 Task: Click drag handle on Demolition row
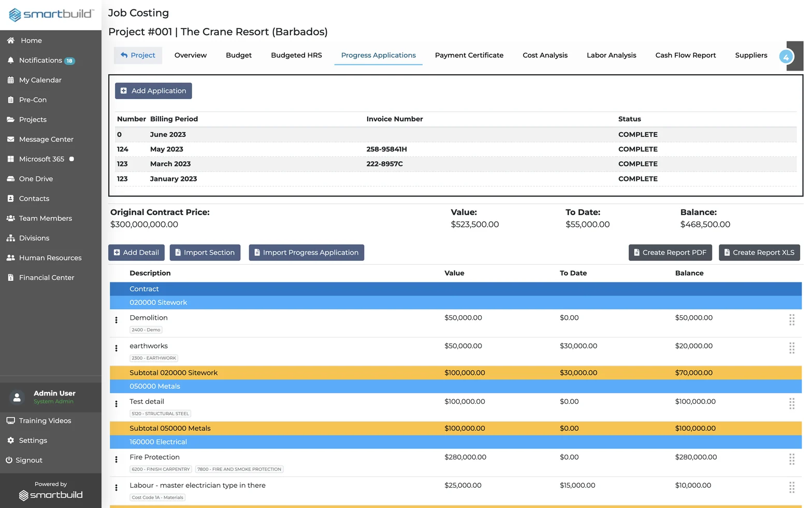click(792, 320)
